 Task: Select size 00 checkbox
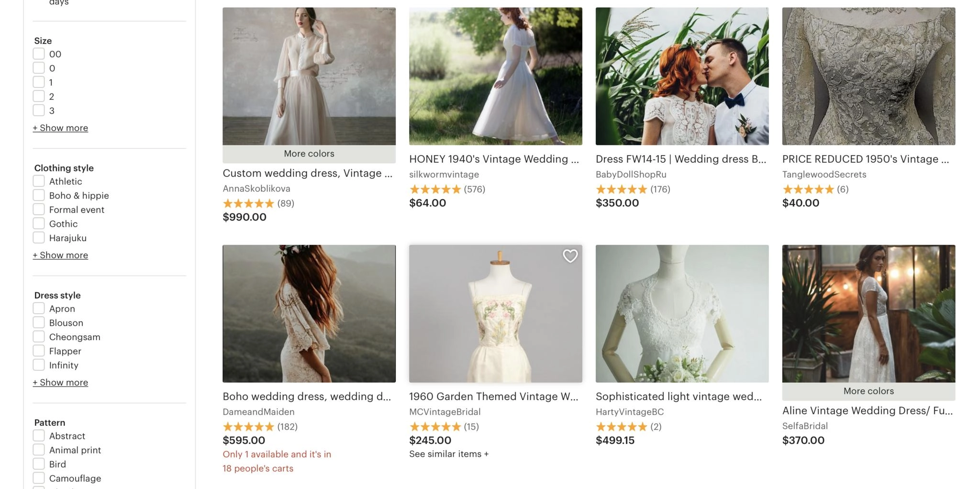[39, 54]
